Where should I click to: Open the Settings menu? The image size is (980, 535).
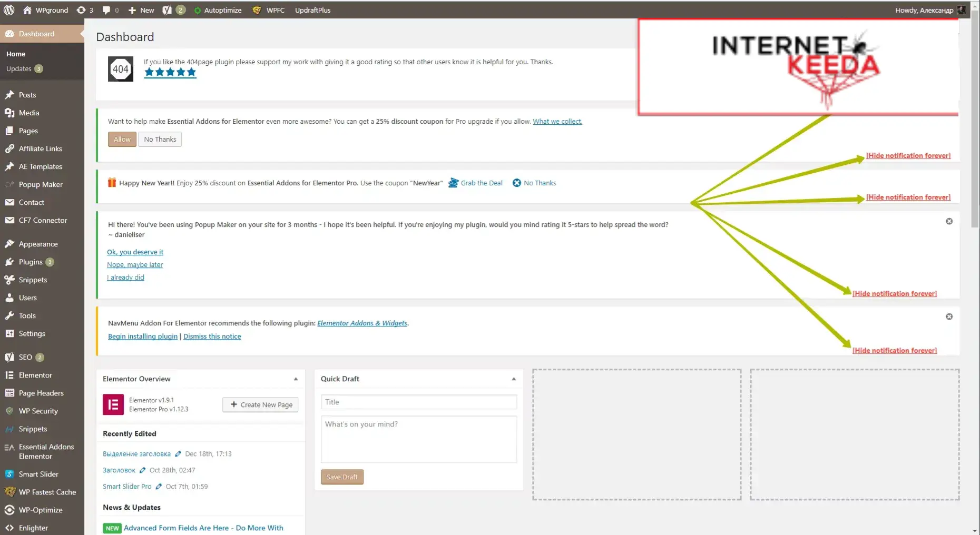click(x=42, y=333)
